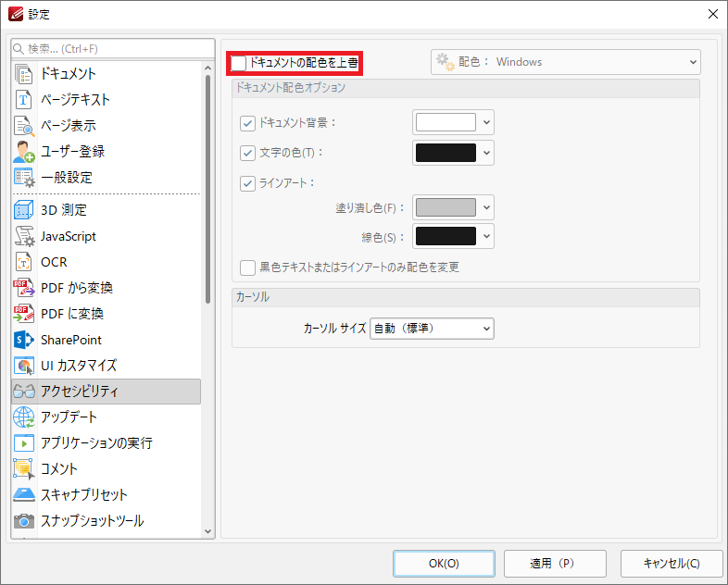Select SharePoint category label
This screenshot has width=728, height=585.
(x=71, y=340)
